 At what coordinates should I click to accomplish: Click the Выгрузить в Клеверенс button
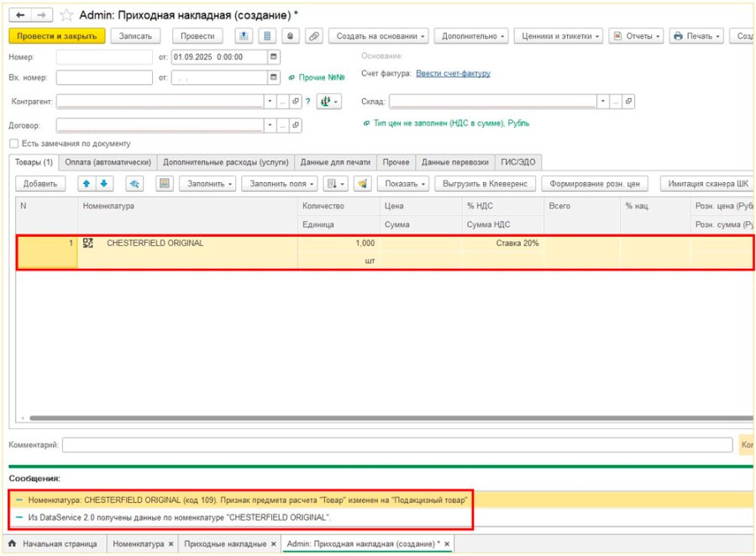pyautogui.click(x=485, y=184)
